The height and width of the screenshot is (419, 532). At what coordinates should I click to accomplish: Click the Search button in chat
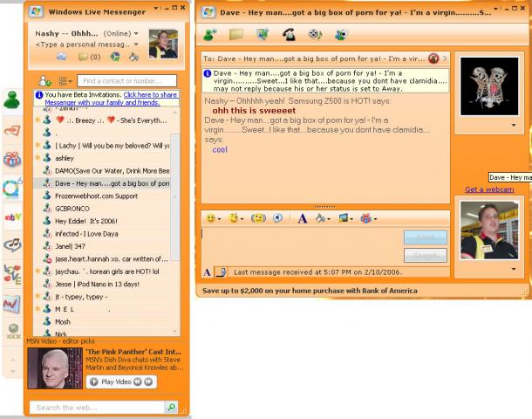(x=425, y=255)
